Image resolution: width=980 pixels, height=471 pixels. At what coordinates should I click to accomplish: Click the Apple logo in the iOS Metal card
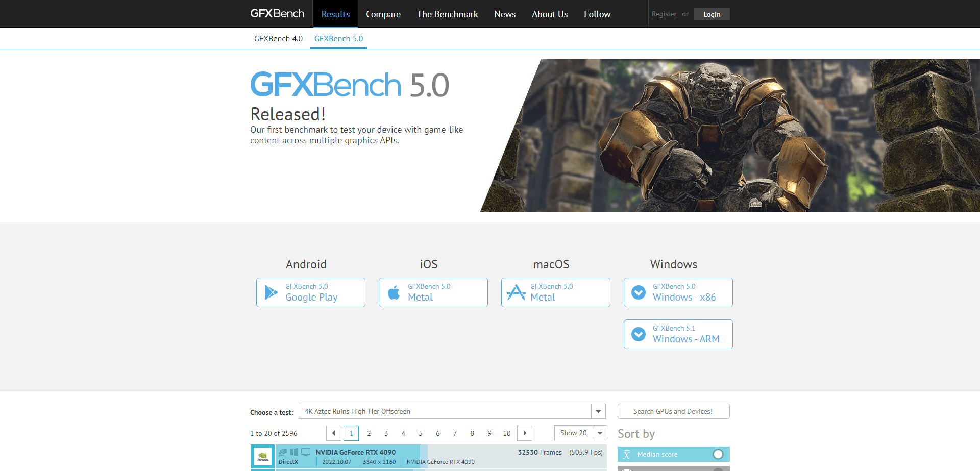393,292
